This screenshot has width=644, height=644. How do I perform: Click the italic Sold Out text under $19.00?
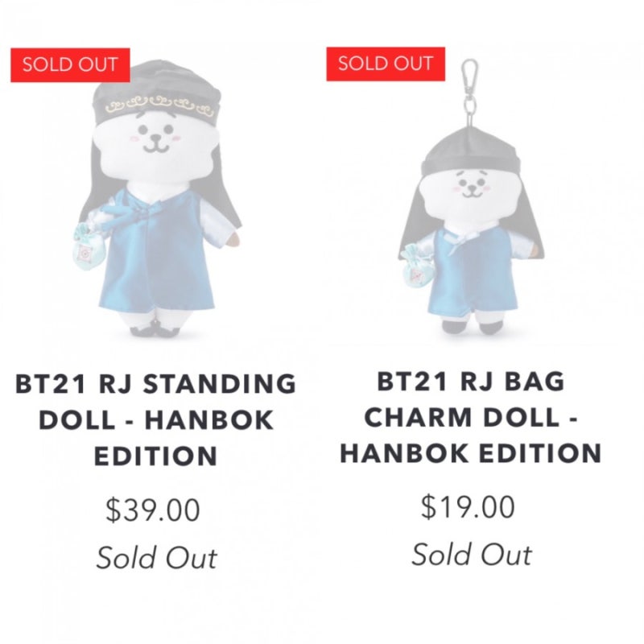[472, 555]
